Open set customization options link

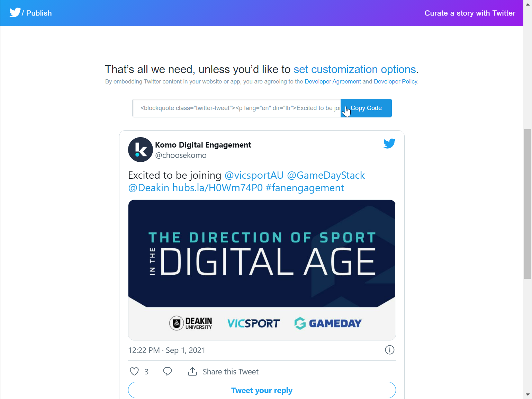coord(354,70)
